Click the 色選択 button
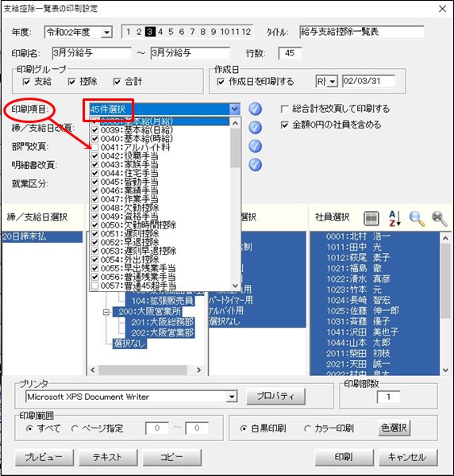The height and width of the screenshot is (476, 454). click(x=394, y=428)
